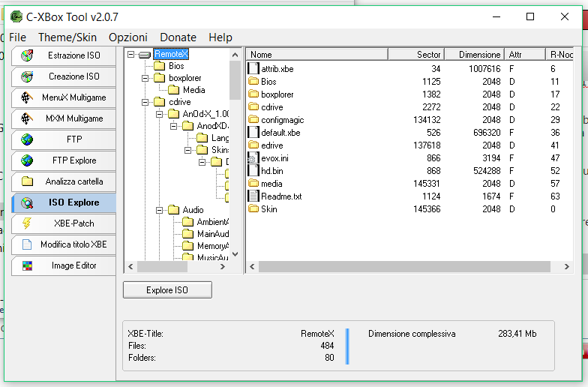This screenshot has width=588, height=387.
Task: Collapse the Audio tree node
Action: tap(159, 210)
